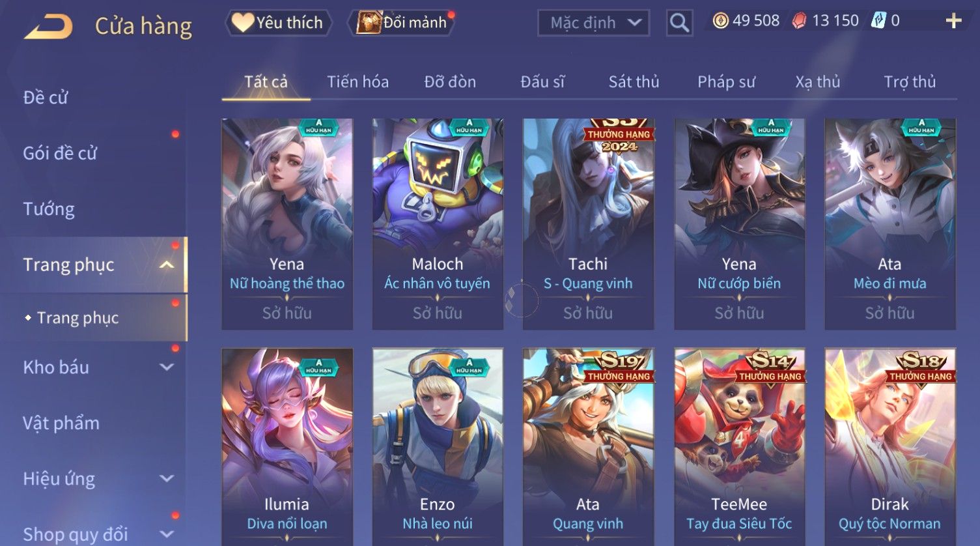This screenshot has width=980, height=546.
Task: Go back using the golden arrow icon
Action: pyautogui.click(x=48, y=27)
